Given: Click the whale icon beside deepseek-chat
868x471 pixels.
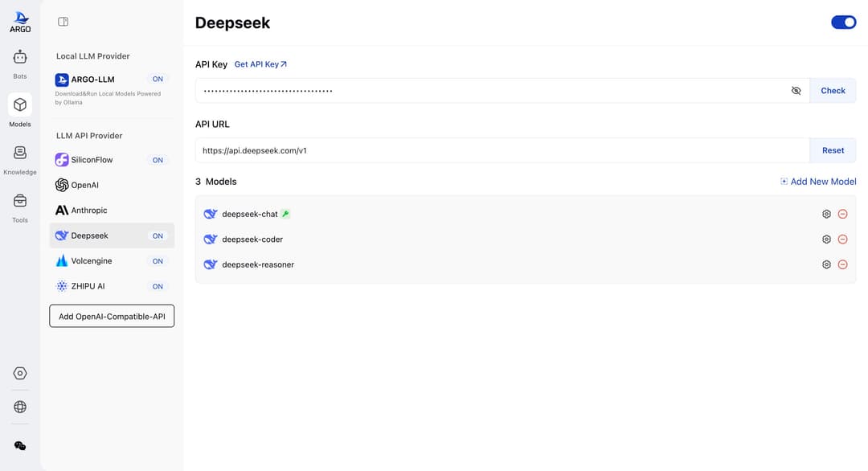Looking at the screenshot, I should tap(211, 214).
